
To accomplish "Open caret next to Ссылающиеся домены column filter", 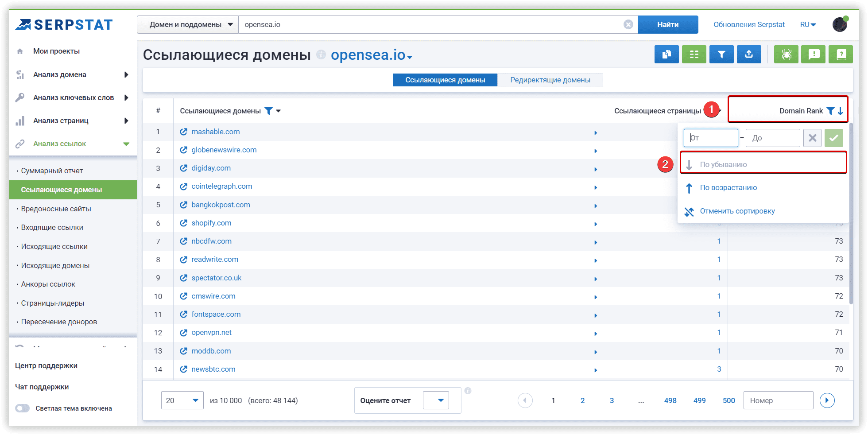I will [279, 111].
